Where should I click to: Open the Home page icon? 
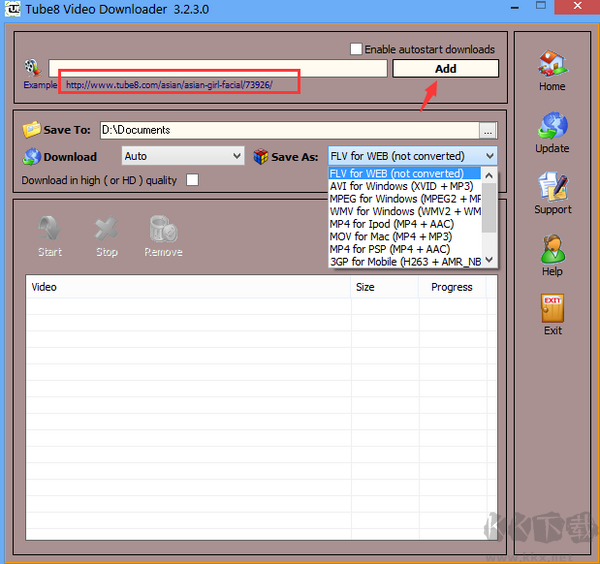click(552, 64)
